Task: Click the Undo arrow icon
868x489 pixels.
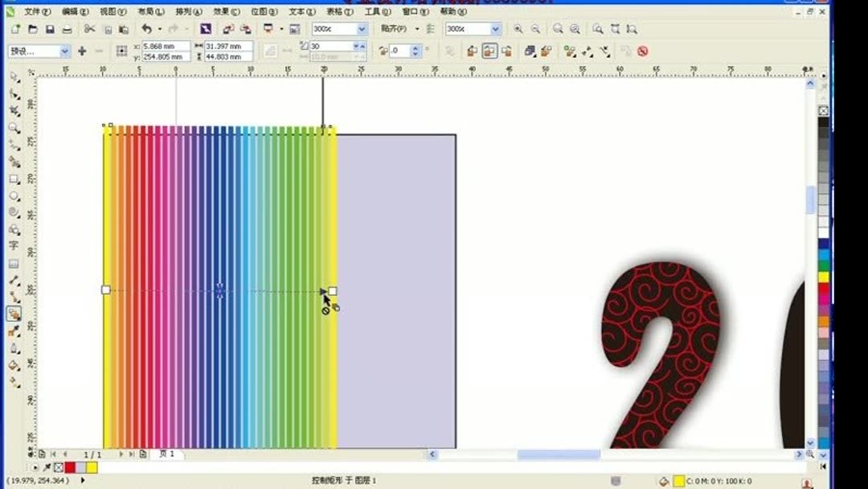Action: point(147,28)
